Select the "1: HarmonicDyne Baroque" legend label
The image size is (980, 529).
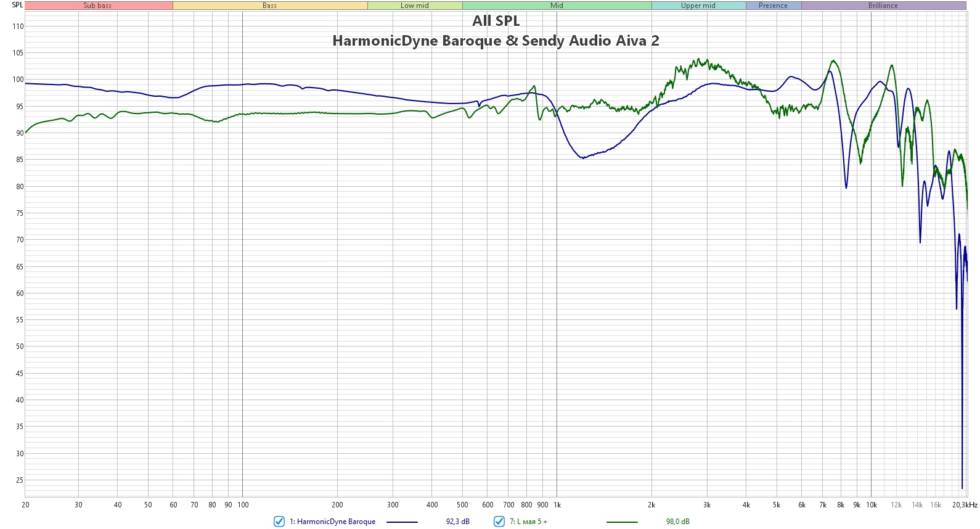tap(332, 522)
